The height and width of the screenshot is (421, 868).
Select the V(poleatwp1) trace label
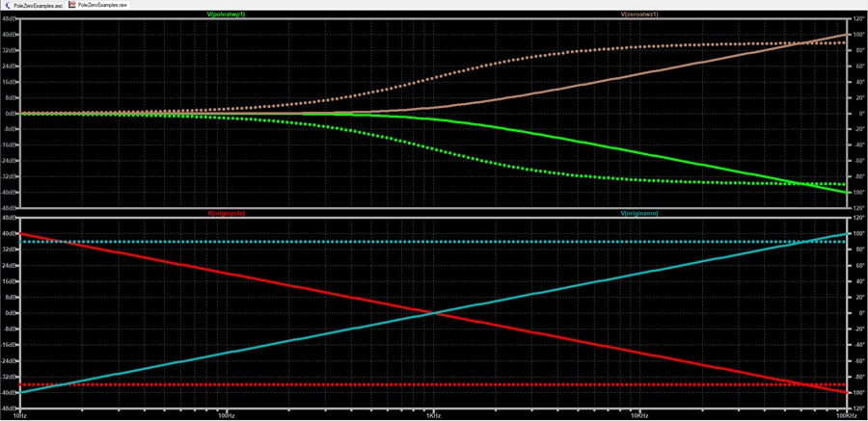[x=226, y=14]
